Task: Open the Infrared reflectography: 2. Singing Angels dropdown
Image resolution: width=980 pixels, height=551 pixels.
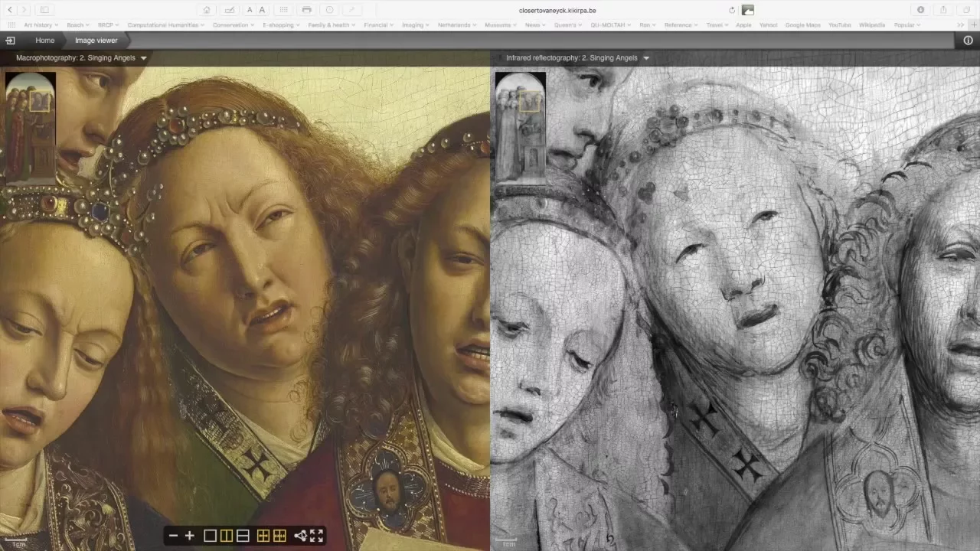Action: 577,57
